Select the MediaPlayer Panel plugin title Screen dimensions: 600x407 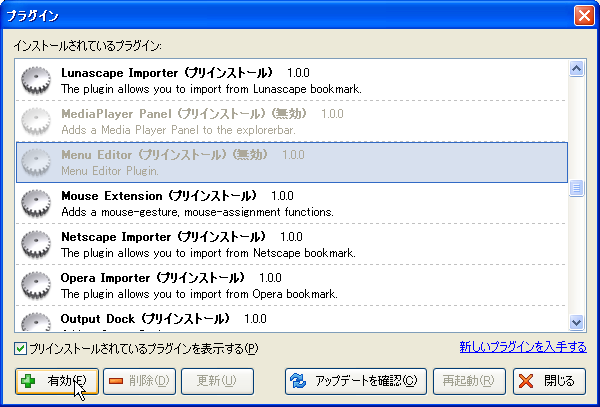(x=184, y=114)
